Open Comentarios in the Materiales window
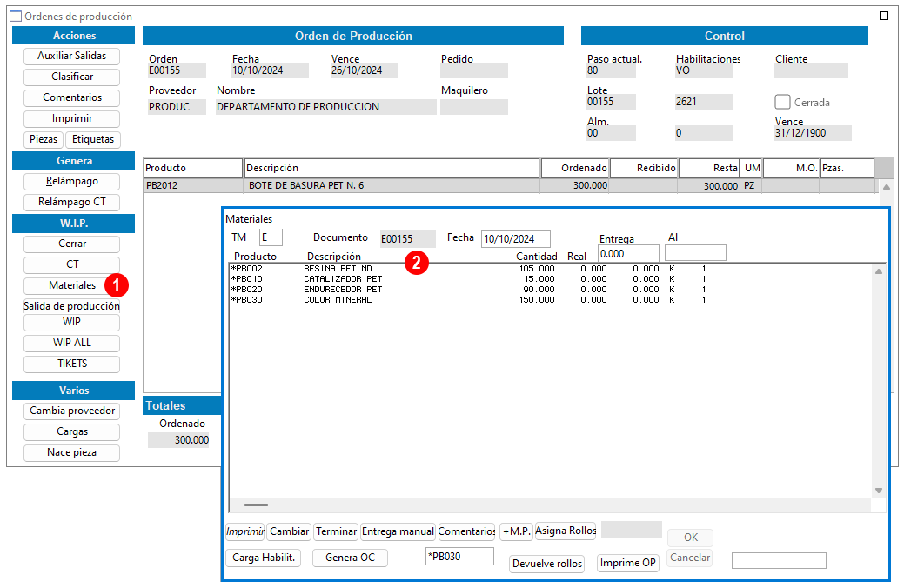The width and height of the screenshot is (904, 588). coord(466,531)
